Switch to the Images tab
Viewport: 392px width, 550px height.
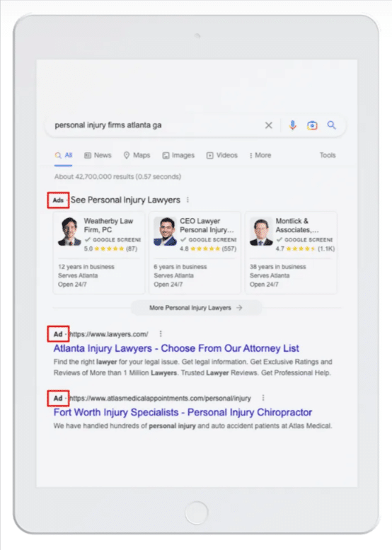(178, 155)
